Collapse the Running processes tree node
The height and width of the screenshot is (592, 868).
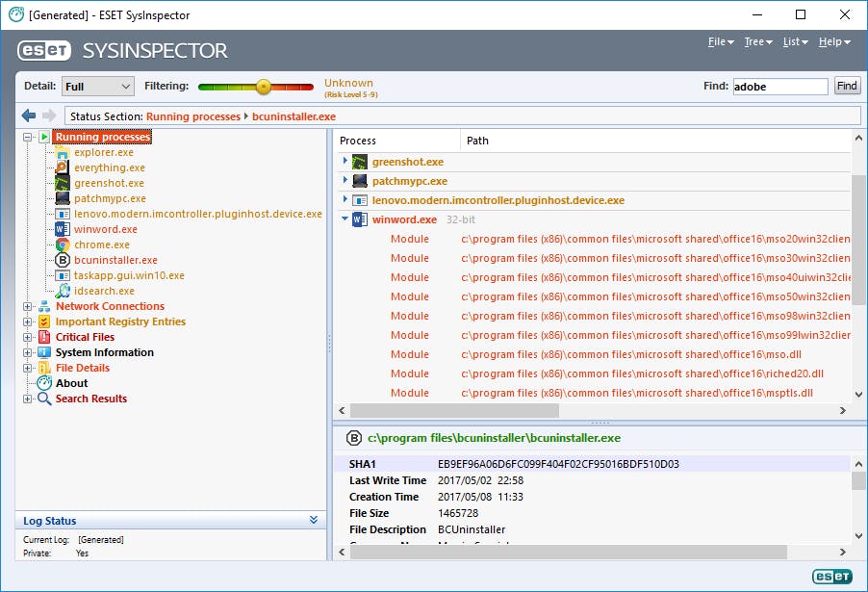point(29,137)
